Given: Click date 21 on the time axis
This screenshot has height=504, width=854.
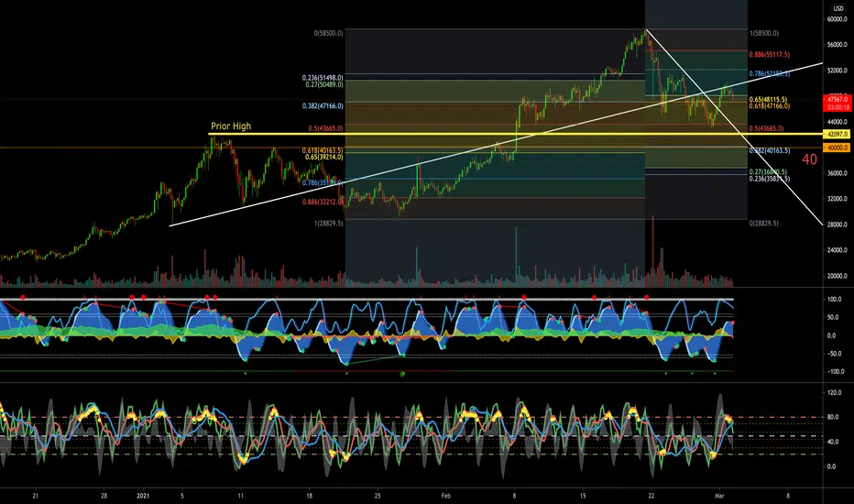Looking at the screenshot, I should point(36,496).
